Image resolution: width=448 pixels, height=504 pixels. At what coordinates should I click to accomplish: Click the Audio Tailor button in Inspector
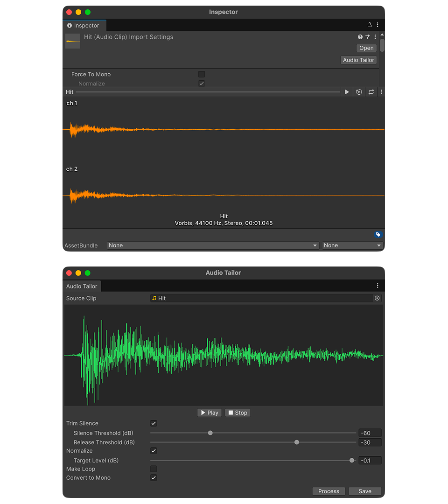358,60
